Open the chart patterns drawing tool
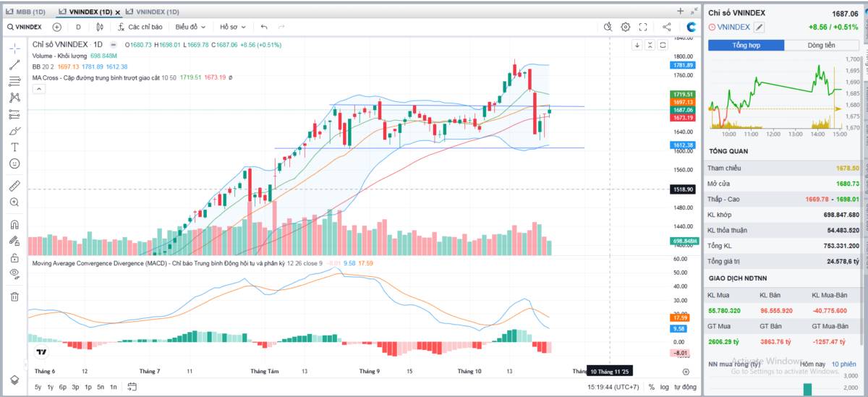 [14, 98]
